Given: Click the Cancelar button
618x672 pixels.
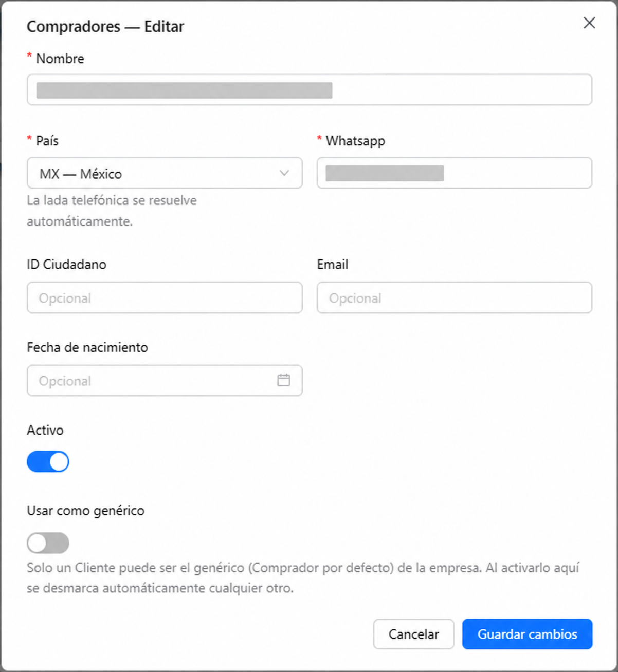Looking at the screenshot, I should (x=413, y=634).
